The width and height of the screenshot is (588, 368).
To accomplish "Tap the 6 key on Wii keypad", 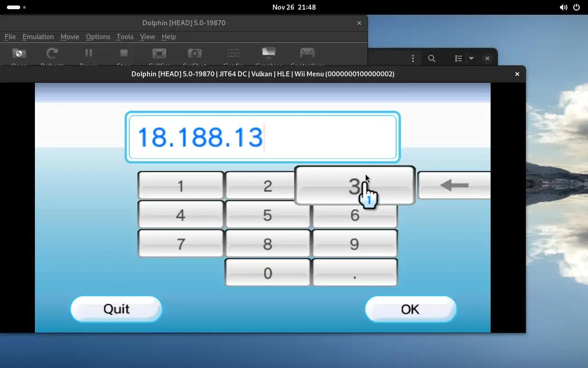I will (355, 216).
